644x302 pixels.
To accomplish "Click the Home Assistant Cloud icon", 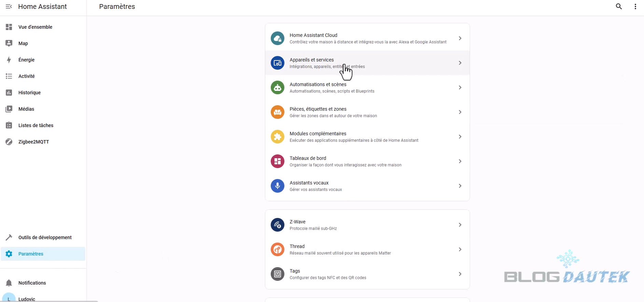I will (x=277, y=38).
